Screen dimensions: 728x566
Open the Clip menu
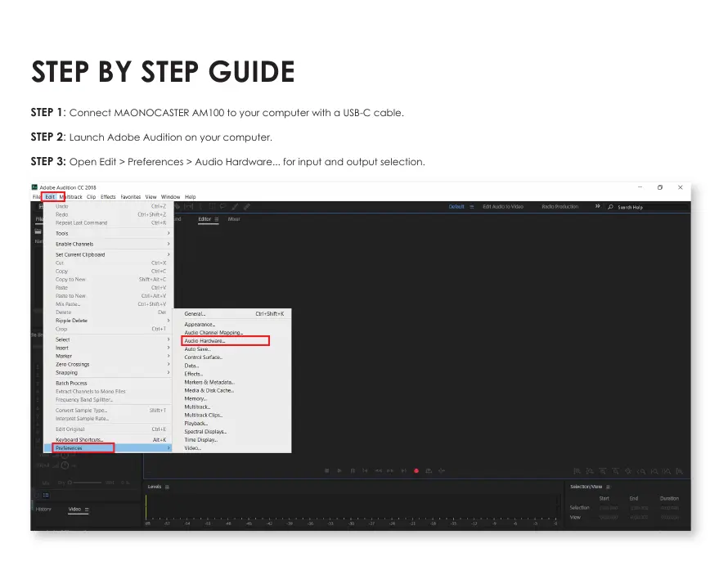91,197
